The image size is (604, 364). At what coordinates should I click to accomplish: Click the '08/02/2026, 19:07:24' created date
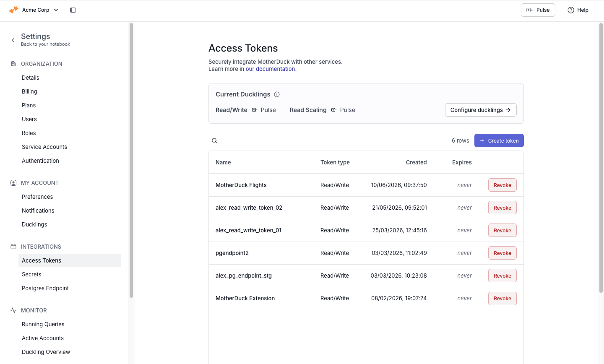pyautogui.click(x=399, y=298)
